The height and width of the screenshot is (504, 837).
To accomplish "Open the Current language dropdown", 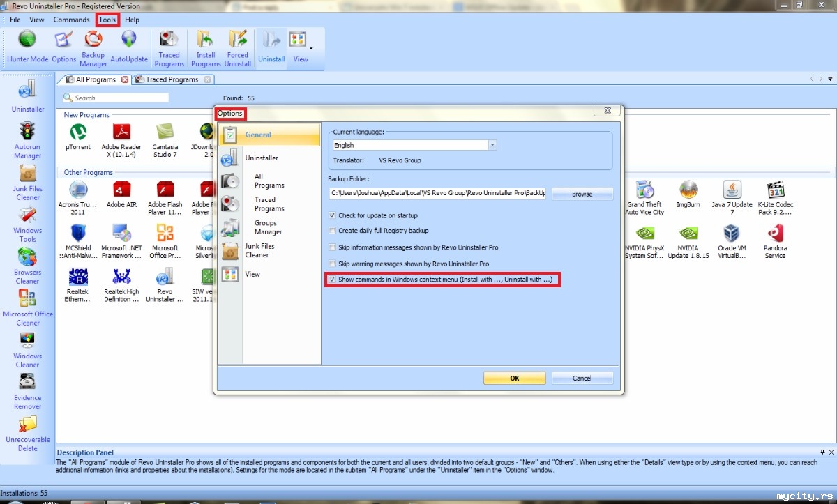I will point(492,145).
